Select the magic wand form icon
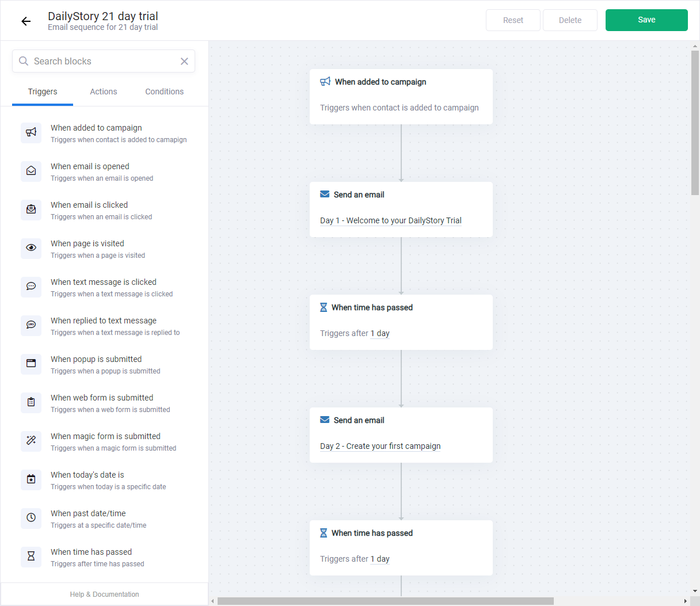The height and width of the screenshot is (606, 700). (x=31, y=441)
